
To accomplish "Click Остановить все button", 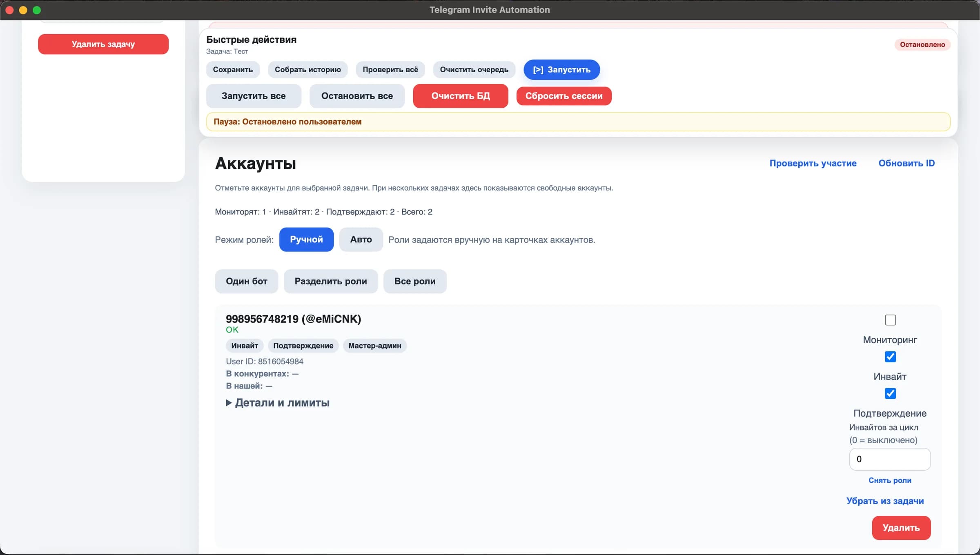I will point(357,96).
